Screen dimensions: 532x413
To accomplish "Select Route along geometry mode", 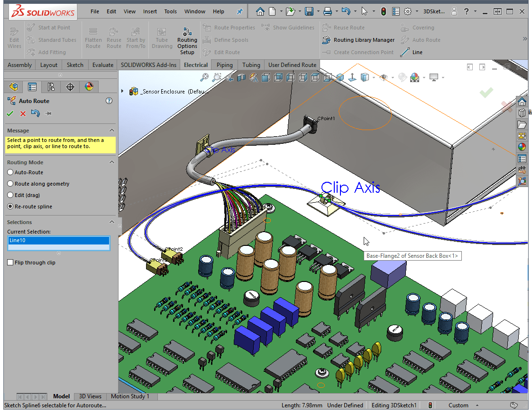I will [x=10, y=184].
